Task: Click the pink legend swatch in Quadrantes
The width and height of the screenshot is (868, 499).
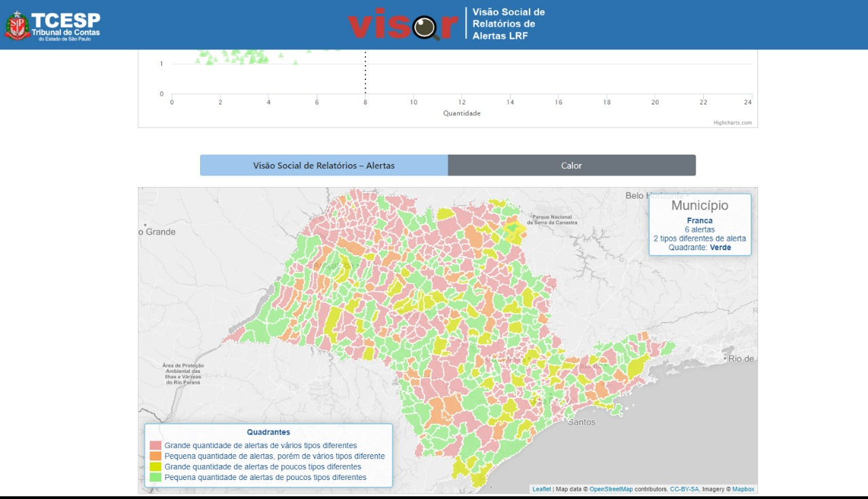Action: click(x=155, y=446)
